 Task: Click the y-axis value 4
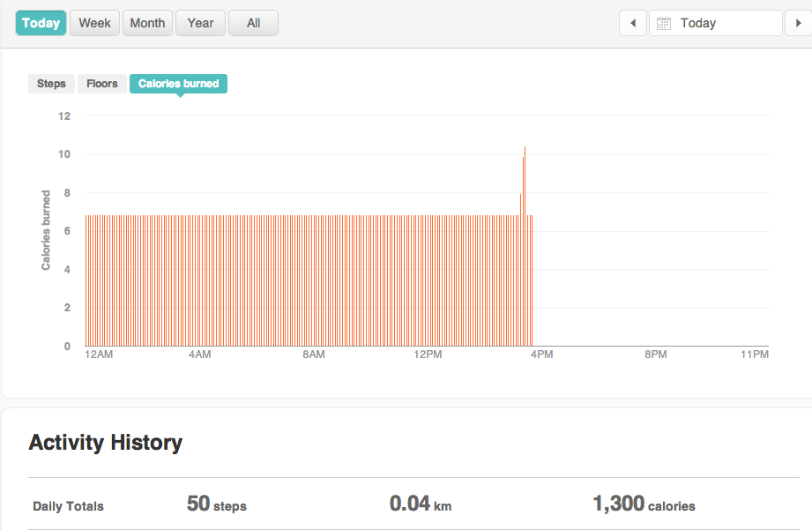point(67,269)
